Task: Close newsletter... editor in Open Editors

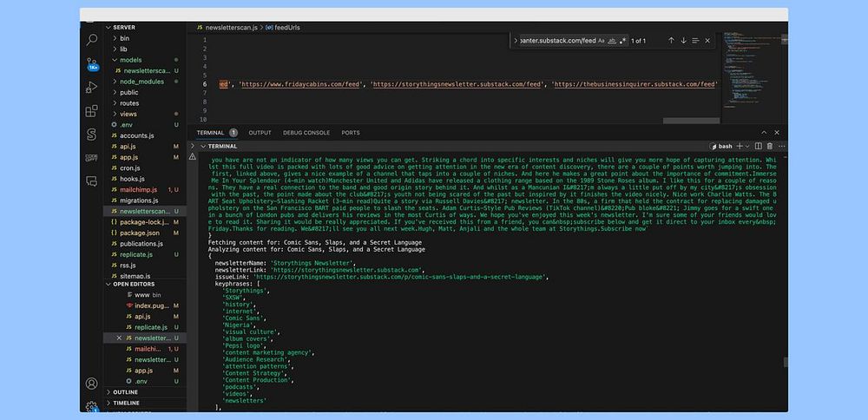Action: 119,338
